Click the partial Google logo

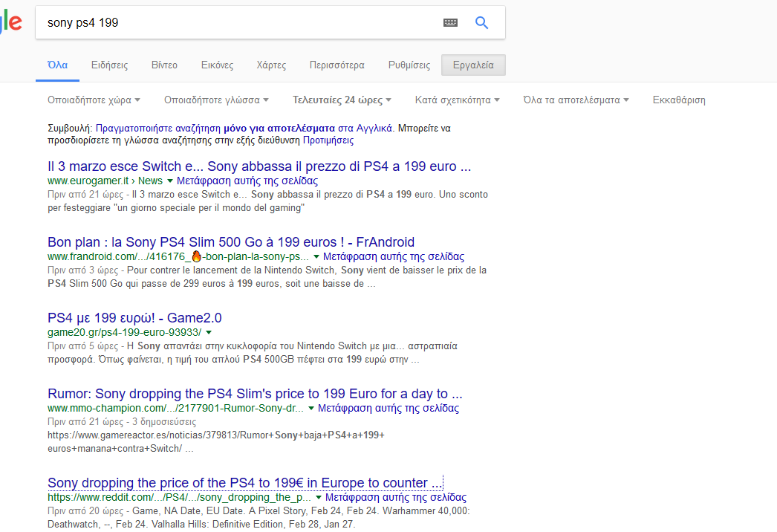click(11, 22)
